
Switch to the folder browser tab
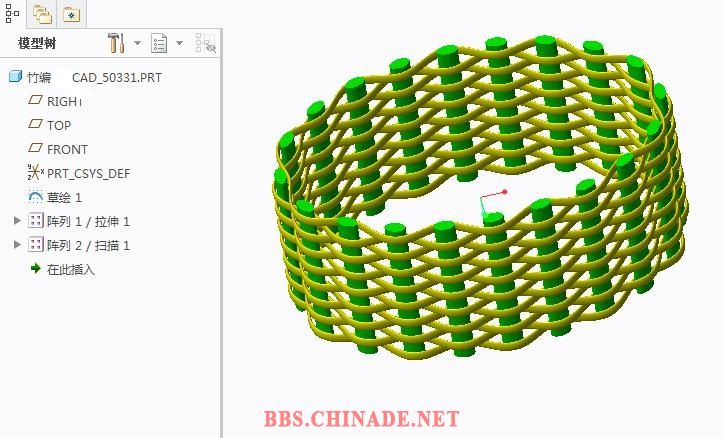(43, 14)
